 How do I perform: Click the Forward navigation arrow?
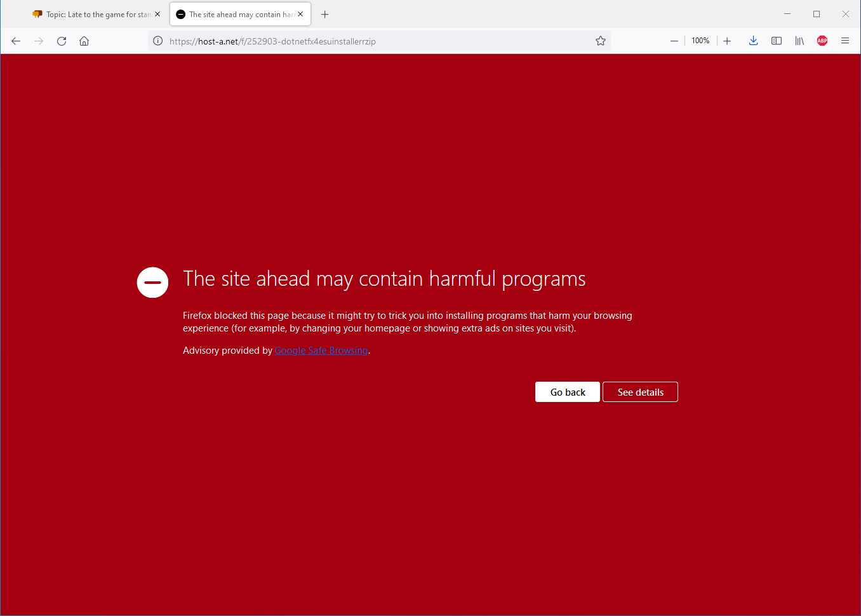tap(39, 41)
